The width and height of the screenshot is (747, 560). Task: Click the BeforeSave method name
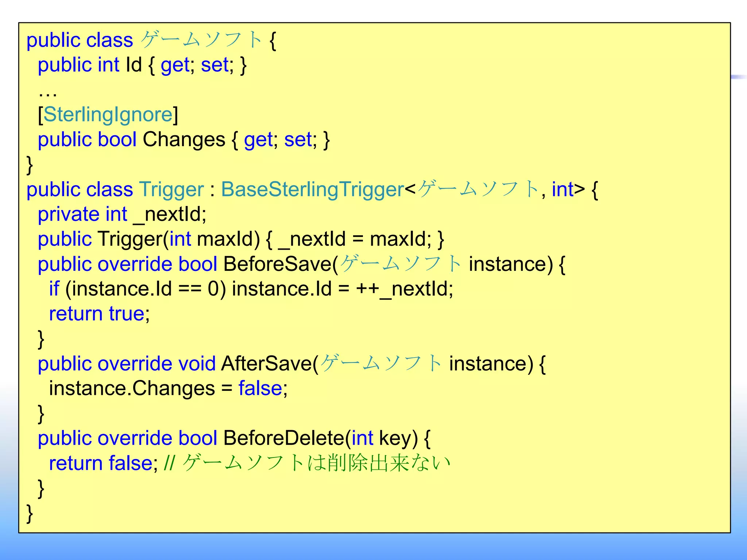[x=277, y=264]
